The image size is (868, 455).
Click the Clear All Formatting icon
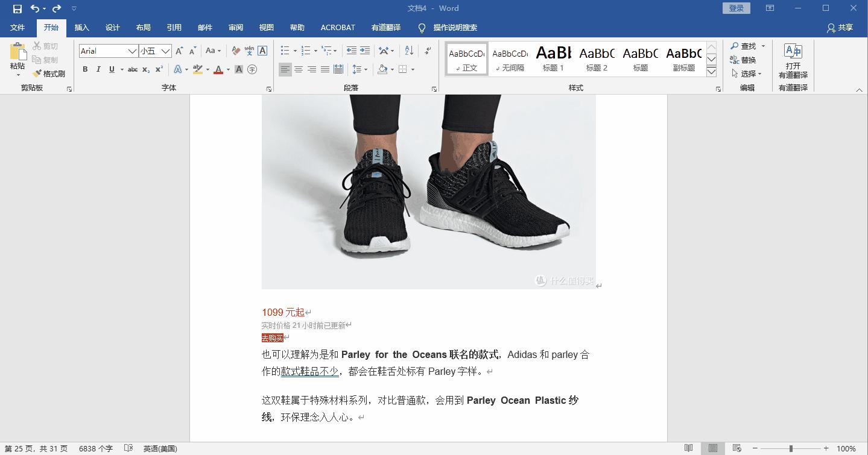tap(236, 51)
